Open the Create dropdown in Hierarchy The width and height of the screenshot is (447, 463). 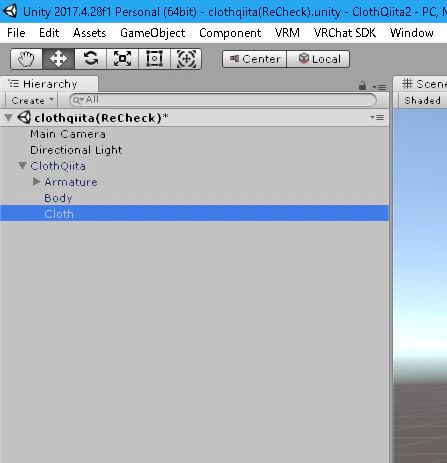32,100
